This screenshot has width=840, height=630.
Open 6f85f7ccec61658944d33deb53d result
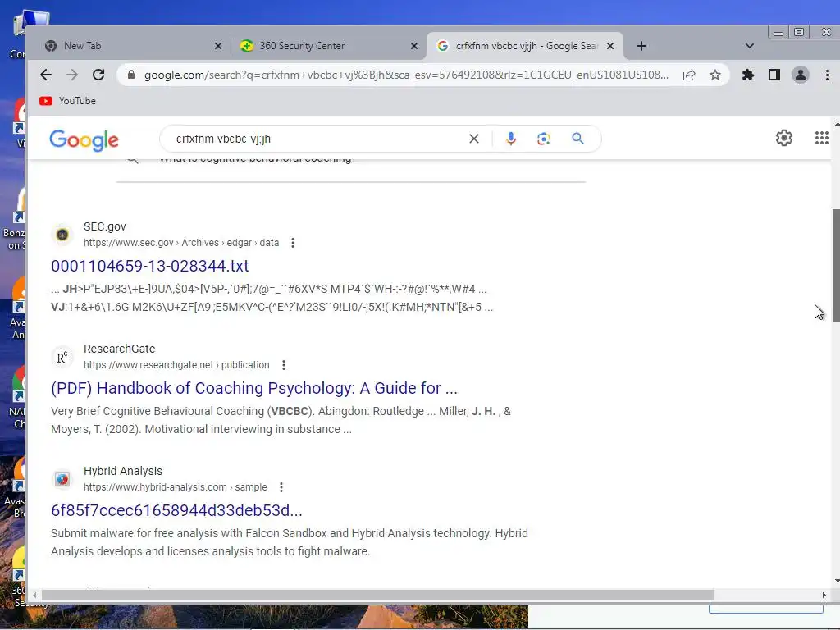(x=177, y=510)
